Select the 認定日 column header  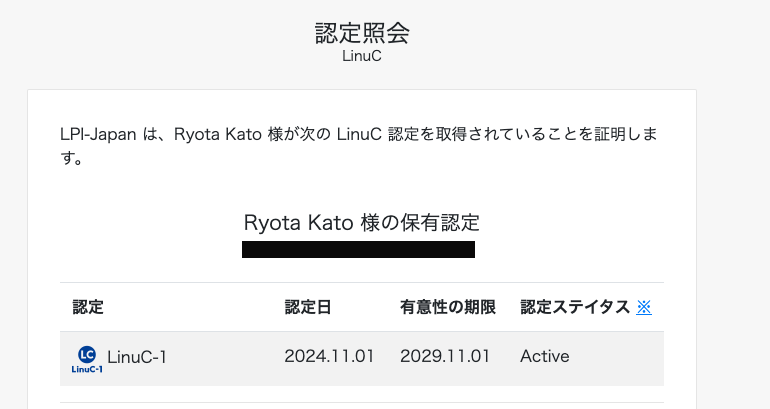pos(307,307)
